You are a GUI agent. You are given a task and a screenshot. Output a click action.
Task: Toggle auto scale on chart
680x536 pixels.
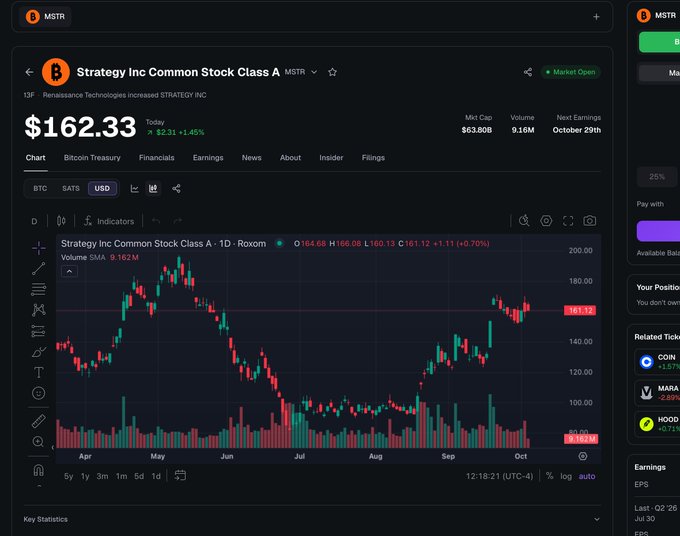click(x=587, y=476)
